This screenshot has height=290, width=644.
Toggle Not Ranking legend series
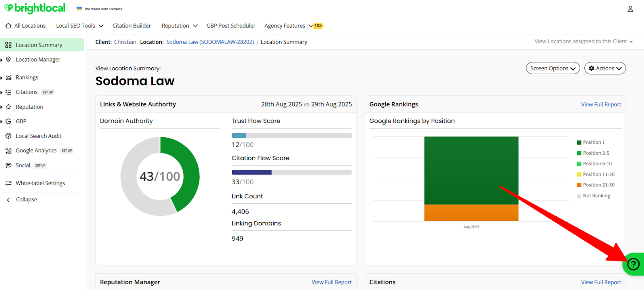pos(593,196)
